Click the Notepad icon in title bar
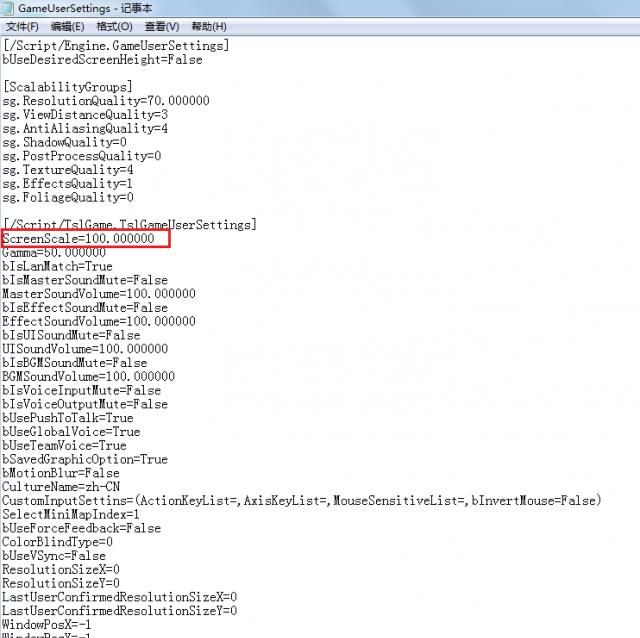 click(7, 8)
